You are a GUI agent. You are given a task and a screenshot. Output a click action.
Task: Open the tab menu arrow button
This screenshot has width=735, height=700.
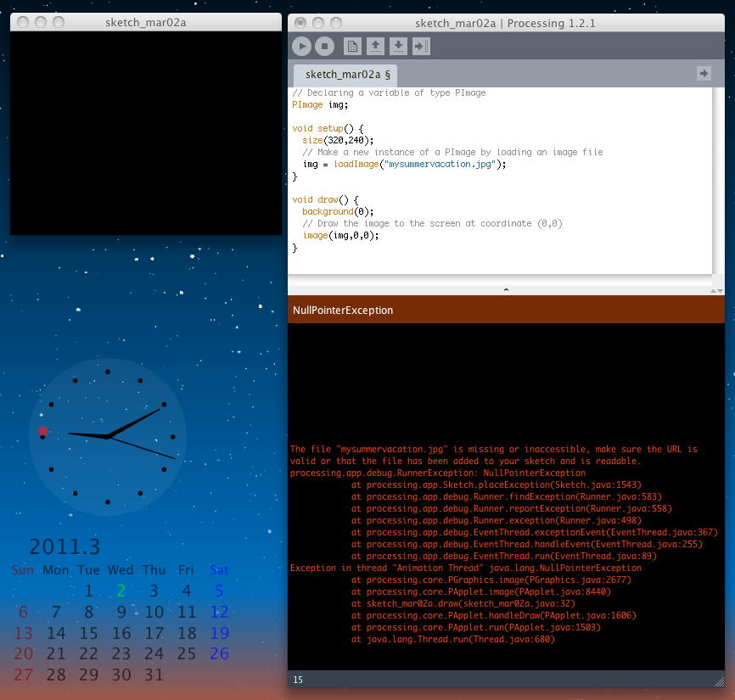[703, 74]
